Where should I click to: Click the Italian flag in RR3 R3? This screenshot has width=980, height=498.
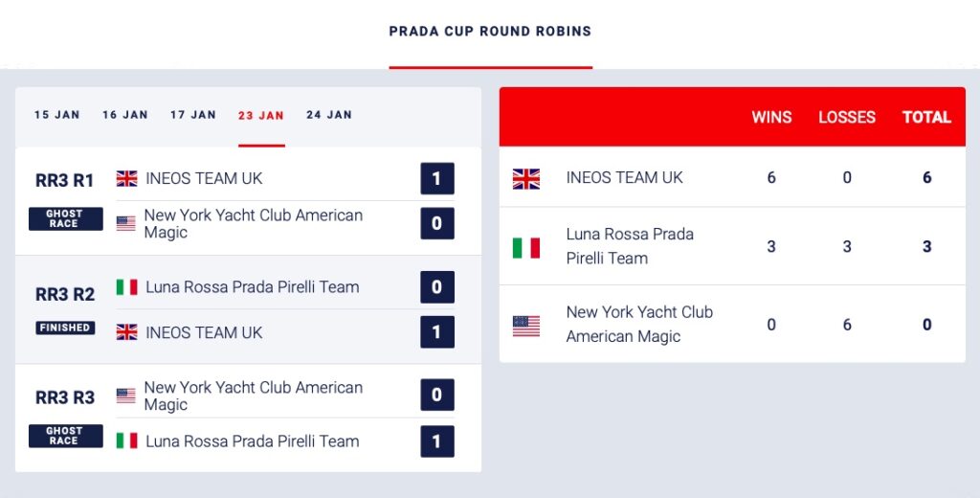[x=126, y=441]
